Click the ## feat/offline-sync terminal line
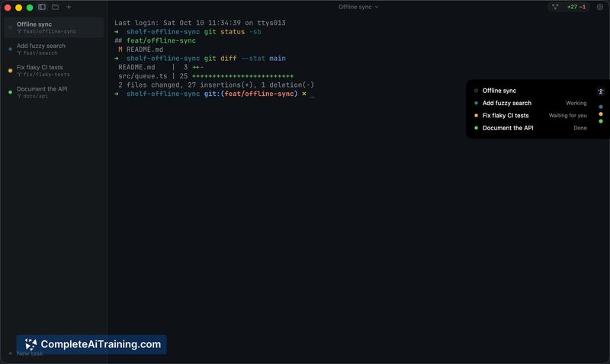This screenshot has height=364, width=610. point(155,41)
